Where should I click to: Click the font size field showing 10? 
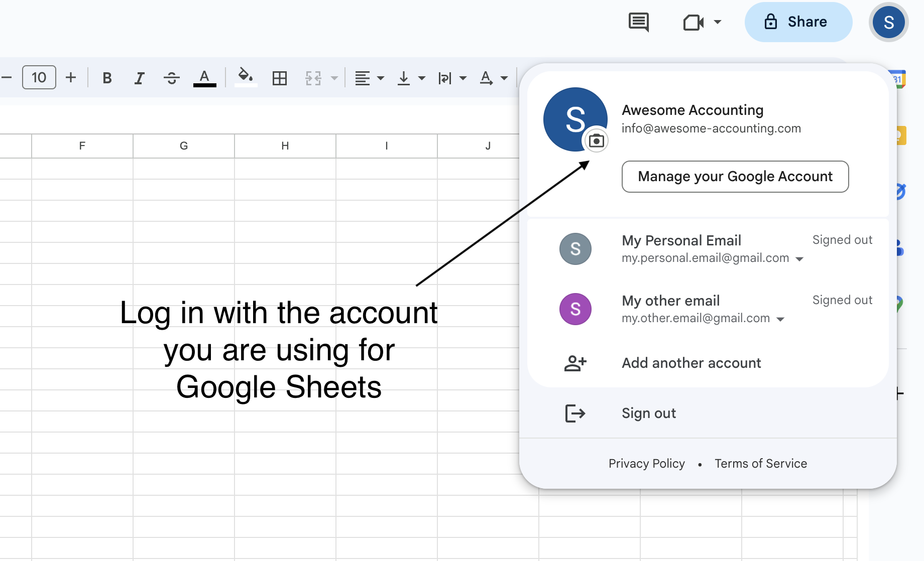point(39,78)
